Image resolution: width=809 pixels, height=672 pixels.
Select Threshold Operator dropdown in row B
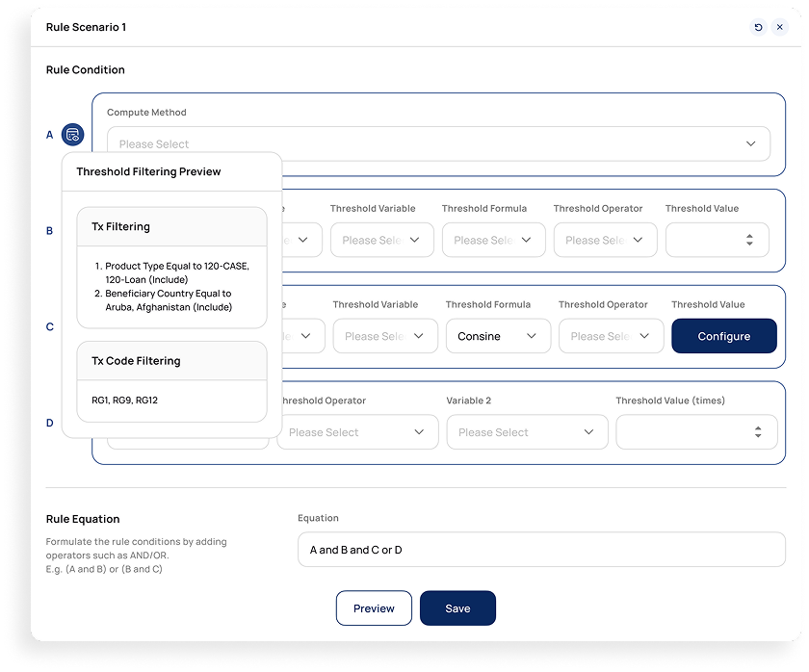[605, 240]
